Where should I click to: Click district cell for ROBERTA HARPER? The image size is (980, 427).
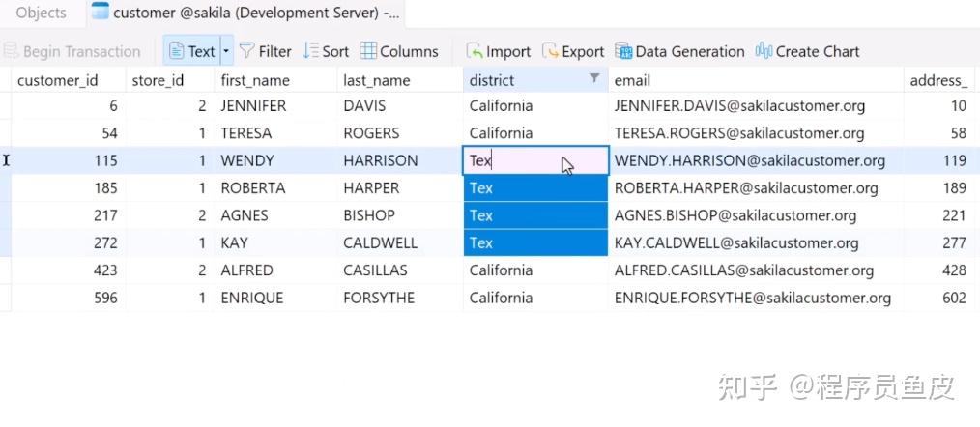point(535,188)
